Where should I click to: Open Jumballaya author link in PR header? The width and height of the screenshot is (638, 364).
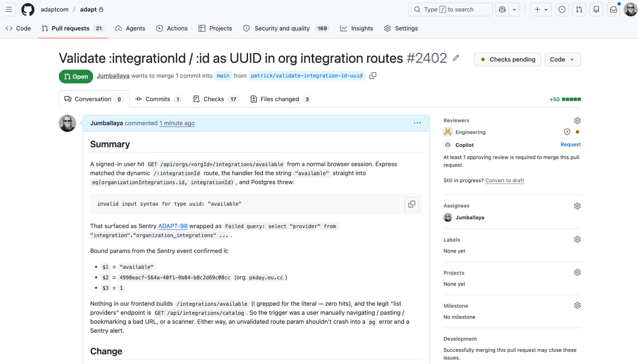point(113,76)
